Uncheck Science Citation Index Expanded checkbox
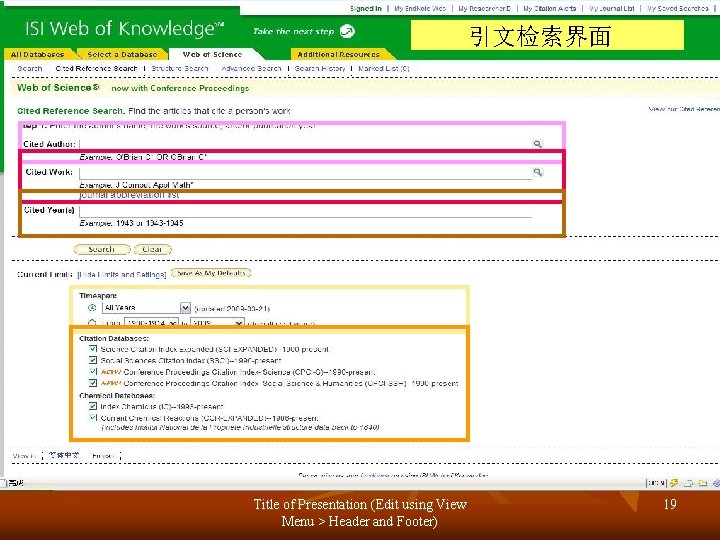This screenshot has width=720, height=540. pyautogui.click(x=93, y=349)
